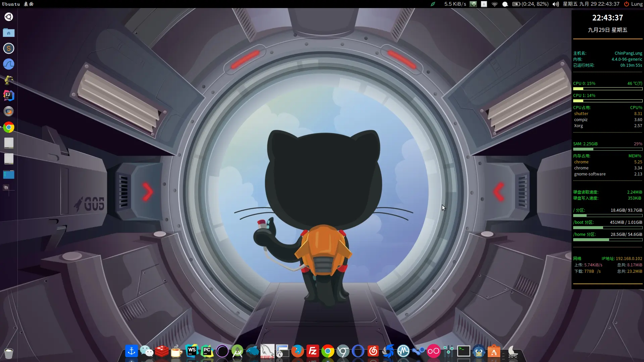The image size is (644, 362).
Task: Open FileZilla from the dock
Action: pos(312,351)
